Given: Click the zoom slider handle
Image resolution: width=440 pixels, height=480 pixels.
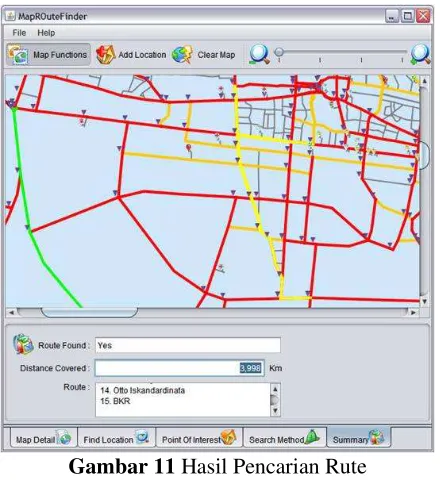Looking at the screenshot, I should point(279,52).
